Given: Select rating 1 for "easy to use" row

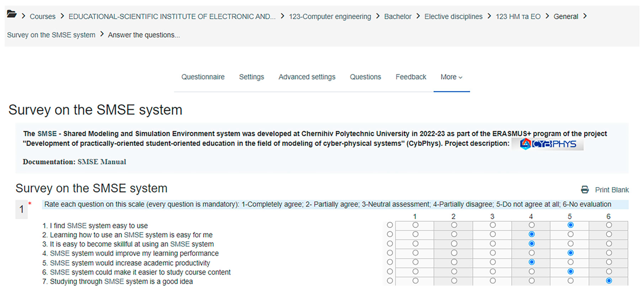Looking at the screenshot, I should (x=415, y=225).
